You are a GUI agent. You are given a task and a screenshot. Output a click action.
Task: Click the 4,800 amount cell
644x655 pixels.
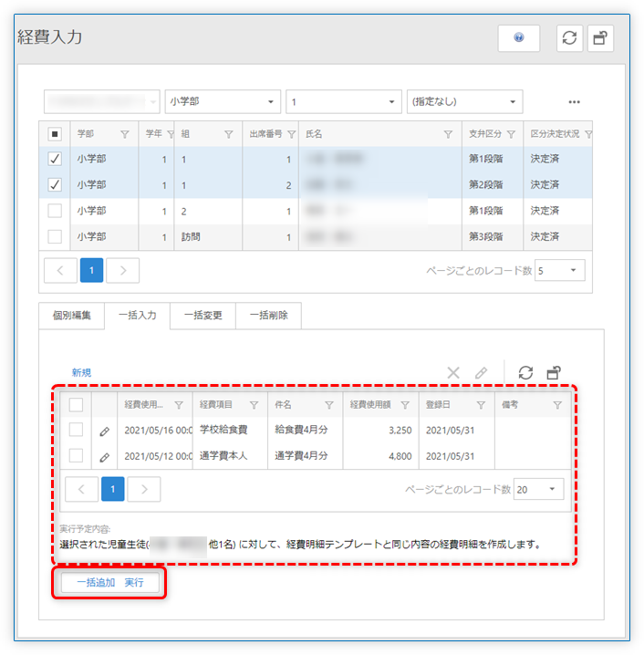[381, 456]
